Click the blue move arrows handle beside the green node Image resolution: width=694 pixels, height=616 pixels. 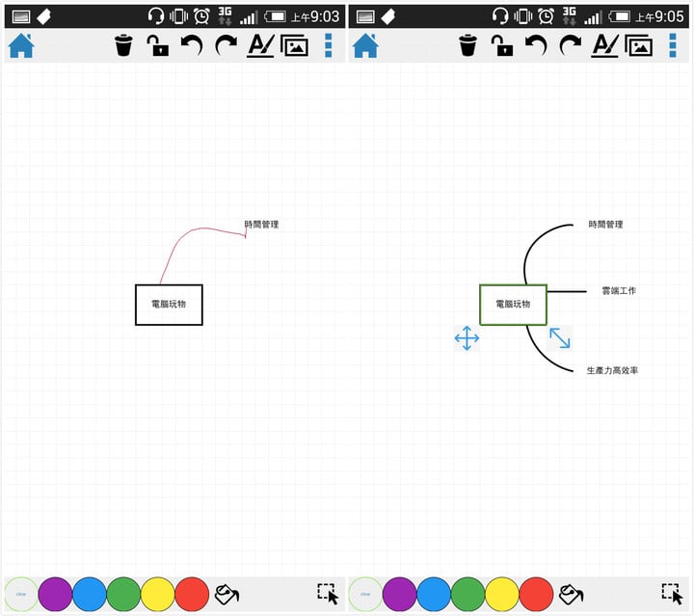[x=467, y=338]
